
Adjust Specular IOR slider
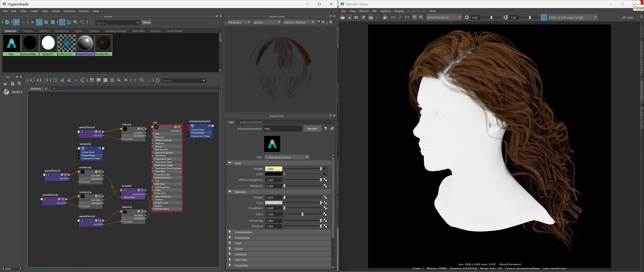pos(302,214)
